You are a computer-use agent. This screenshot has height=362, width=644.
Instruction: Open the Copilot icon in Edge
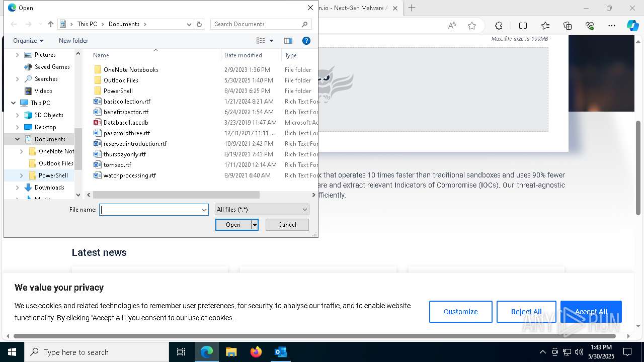(x=632, y=26)
